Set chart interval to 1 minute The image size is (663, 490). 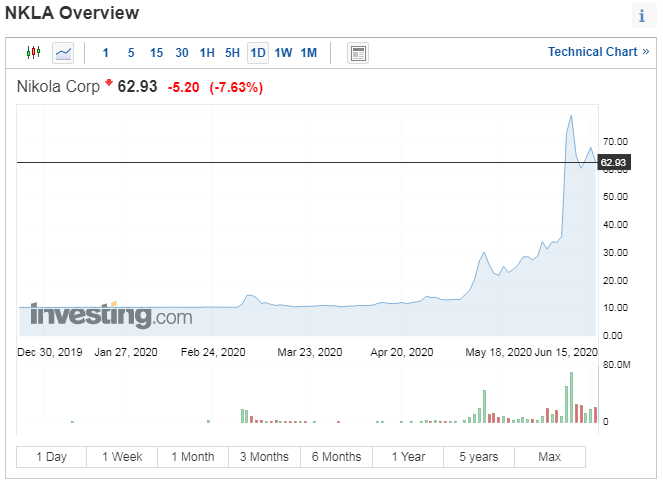(x=106, y=53)
